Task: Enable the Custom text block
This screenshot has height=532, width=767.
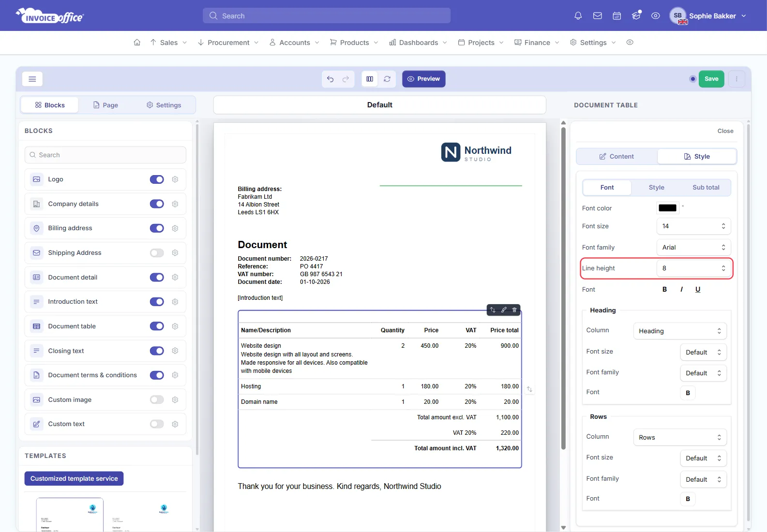Action: click(157, 424)
